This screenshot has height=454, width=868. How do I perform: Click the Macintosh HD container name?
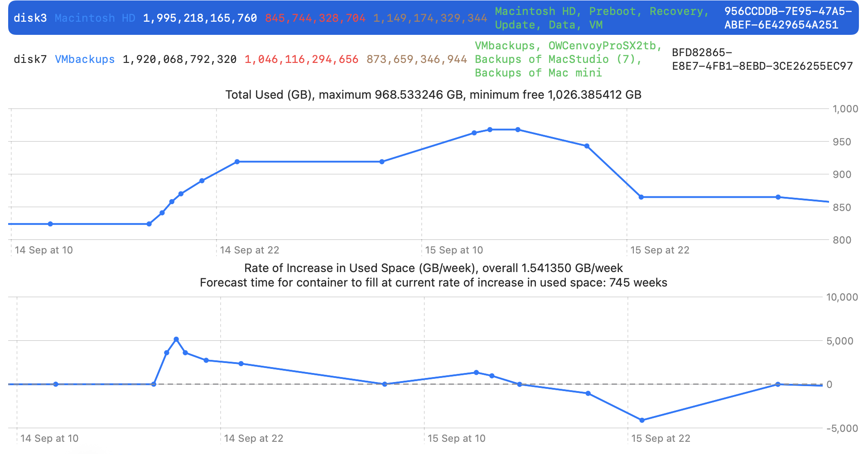tap(95, 18)
